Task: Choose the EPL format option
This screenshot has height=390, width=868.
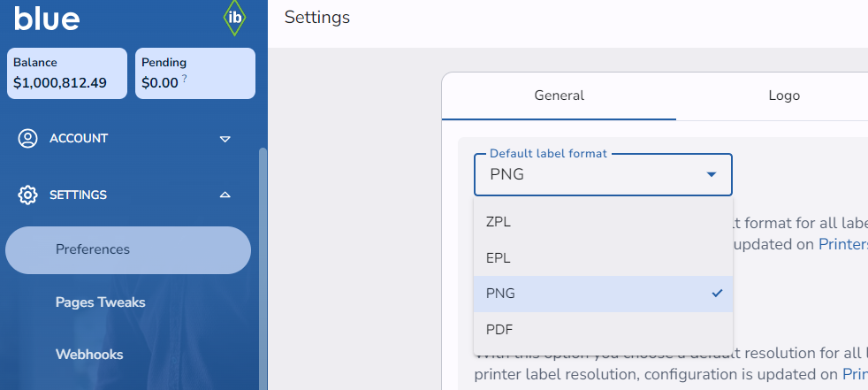Action: [499, 258]
